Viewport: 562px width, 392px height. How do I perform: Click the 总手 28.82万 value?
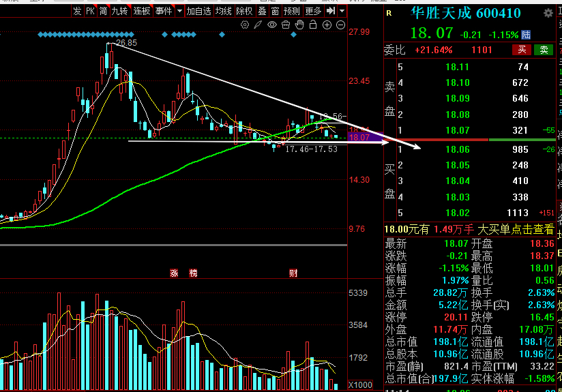click(450, 292)
